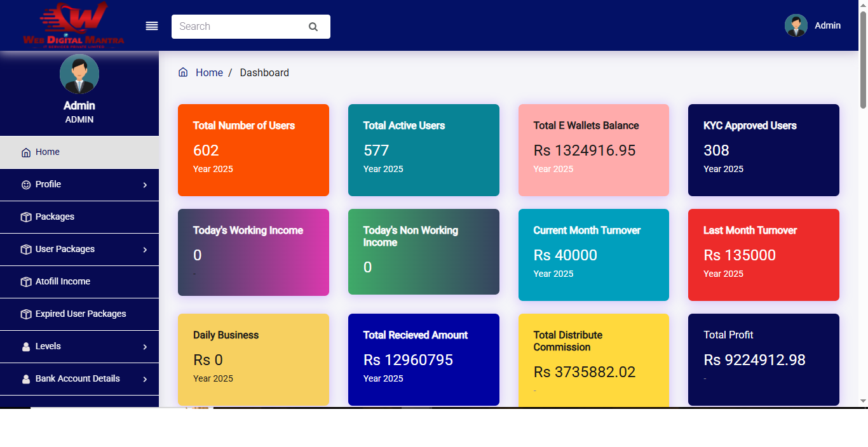Click the Packages box icon in sidebar
Screen dimensions: 868x447
25,217
